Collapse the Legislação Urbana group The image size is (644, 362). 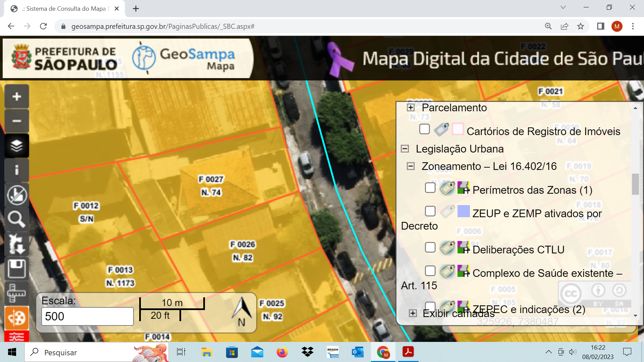pyautogui.click(x=405, y=149)
